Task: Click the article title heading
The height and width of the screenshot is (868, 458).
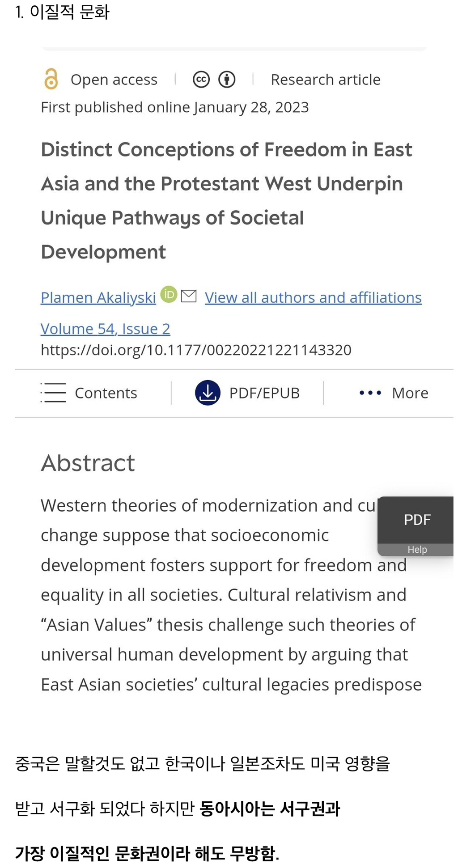Action: click(x=226, y=200)
